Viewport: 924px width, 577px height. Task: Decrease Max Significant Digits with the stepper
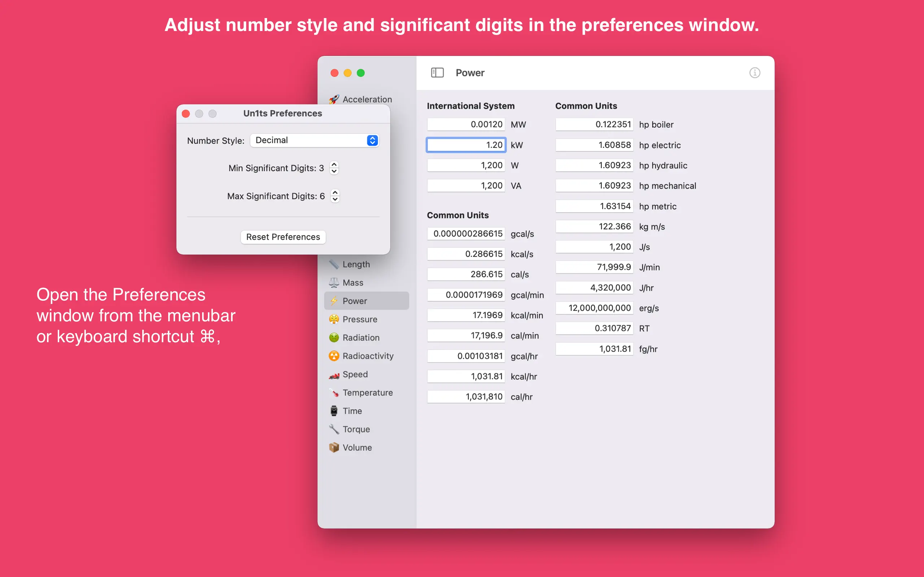335,199
